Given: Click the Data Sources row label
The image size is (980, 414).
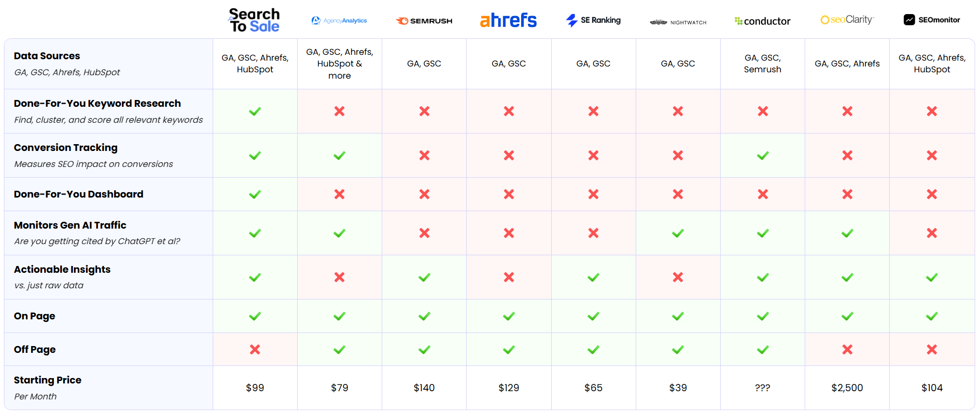Looking at the screenshot, I should pyautogui.click(x=47, y=56).
